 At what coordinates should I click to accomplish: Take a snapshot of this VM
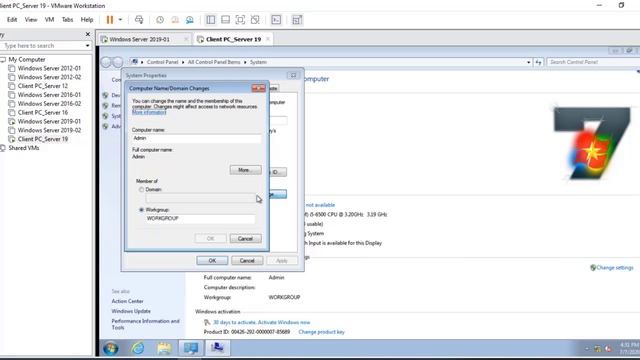point(160,20)
